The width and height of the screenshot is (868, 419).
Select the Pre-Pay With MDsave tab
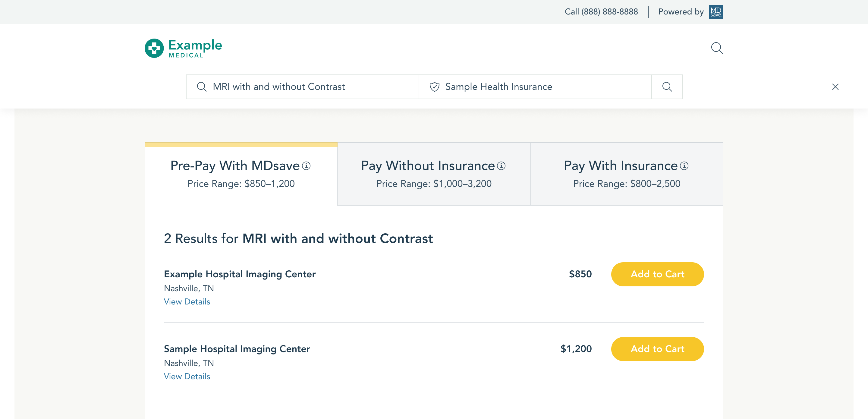(241, 174)
